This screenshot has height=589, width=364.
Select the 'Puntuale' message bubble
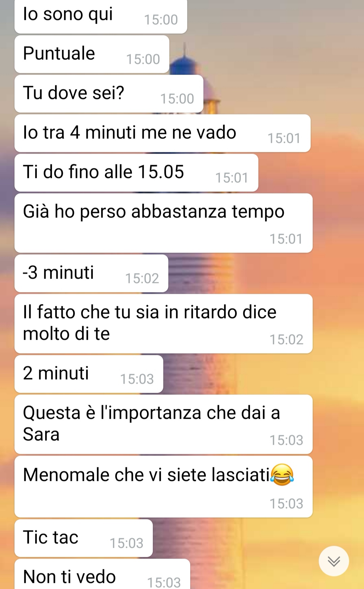[x=92, y=54]
